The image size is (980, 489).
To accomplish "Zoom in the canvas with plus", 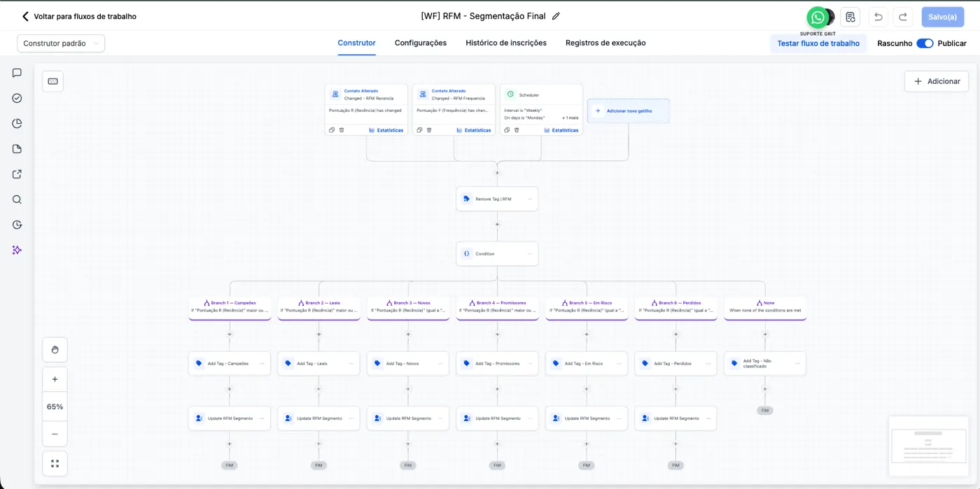I will click(55, 379).
